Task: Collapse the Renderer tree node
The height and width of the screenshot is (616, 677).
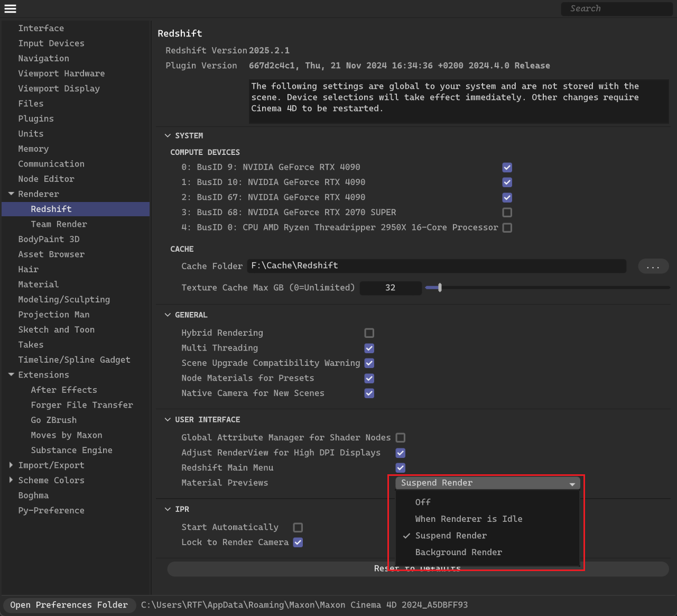Action: (x=11, y=194)
